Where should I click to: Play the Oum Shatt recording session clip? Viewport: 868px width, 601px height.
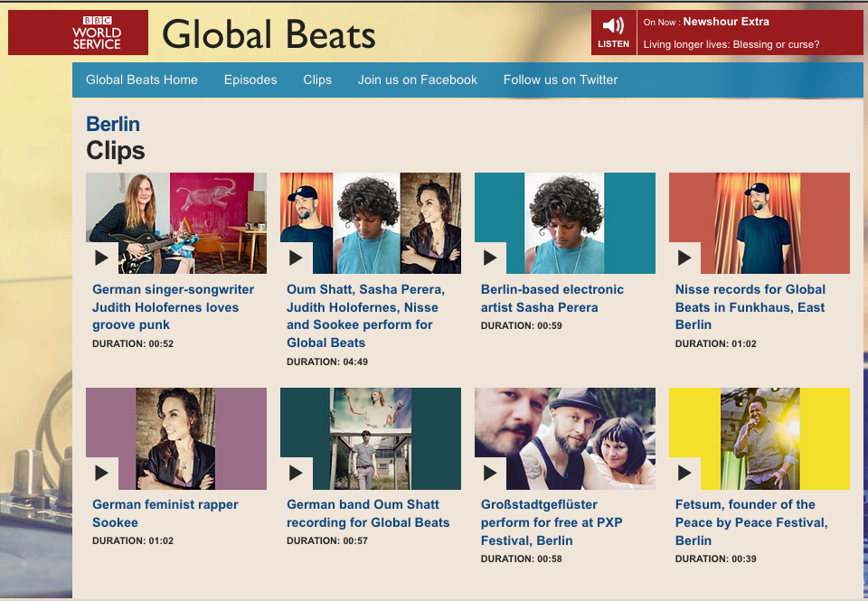296,472
